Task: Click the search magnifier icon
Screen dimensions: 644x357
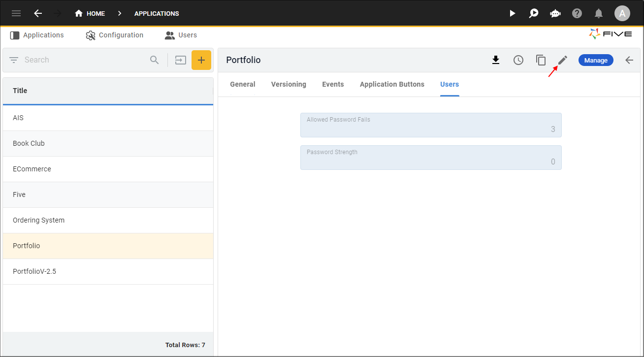Action: tap(155, 60)
